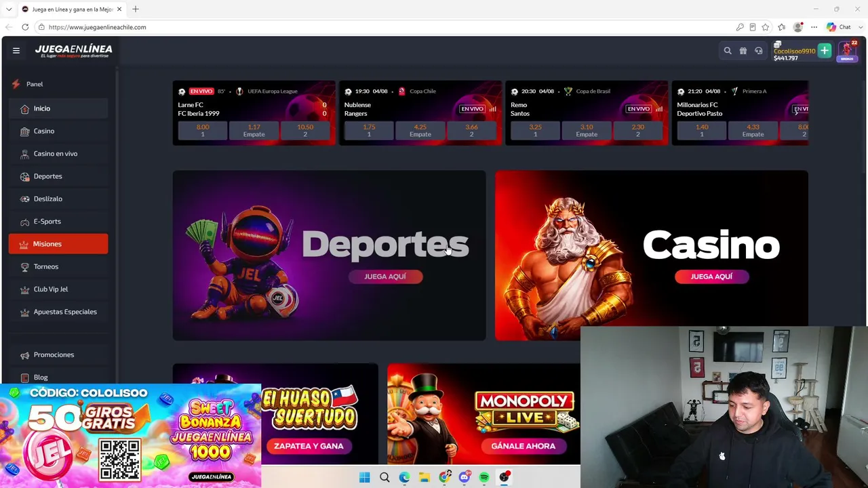
Task: Click the Club Vip Jel icon in the sidebar
Action: click(x=25, y=289)
